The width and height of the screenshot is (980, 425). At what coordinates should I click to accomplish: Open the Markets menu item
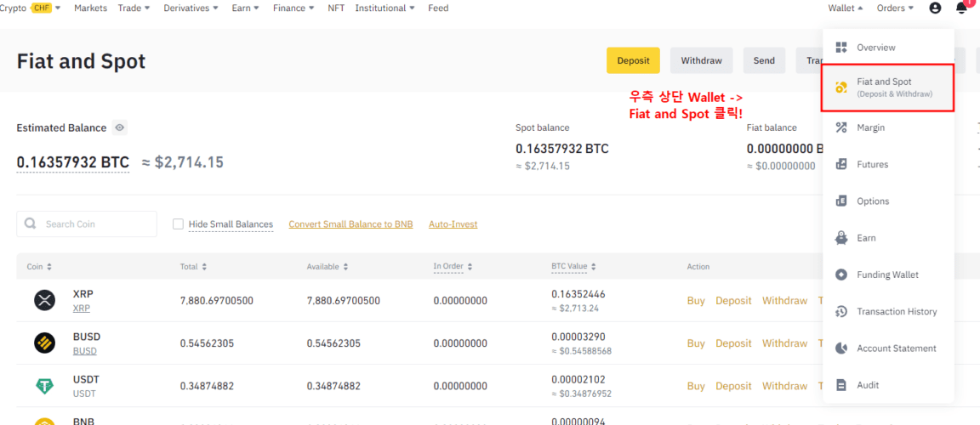[x=91, y=8]
